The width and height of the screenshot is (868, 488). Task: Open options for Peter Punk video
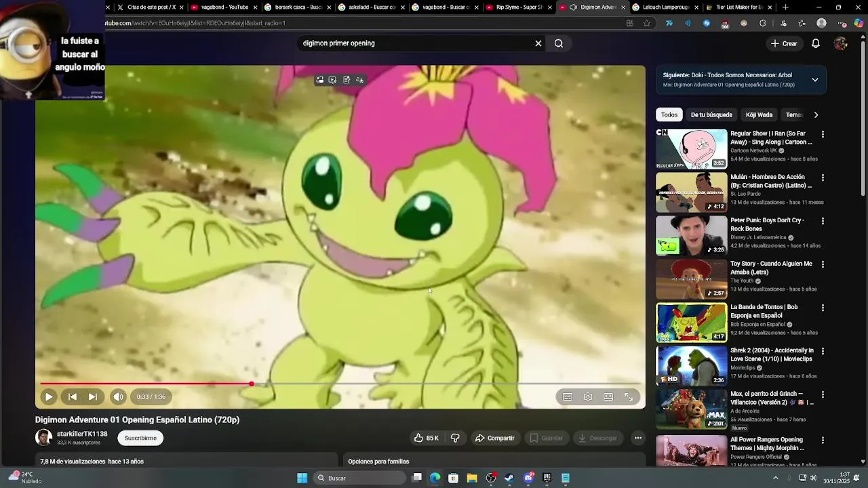click(823, 221)
